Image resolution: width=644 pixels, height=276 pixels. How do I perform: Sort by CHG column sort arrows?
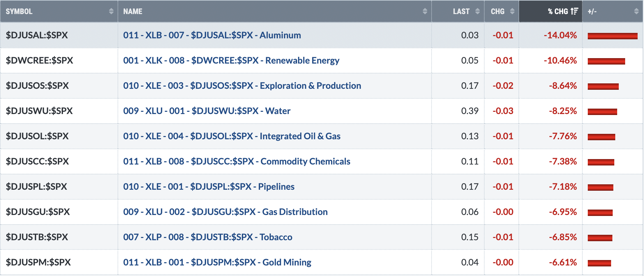(512, 11)
